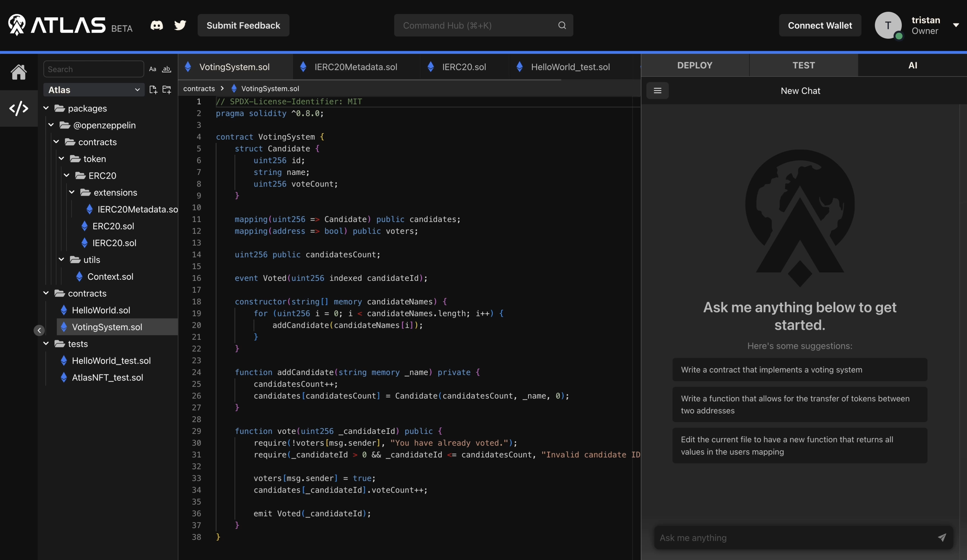967x560 pixels.
Task: Open chat history via the hamburger icon
Action: tap(658, 91)
